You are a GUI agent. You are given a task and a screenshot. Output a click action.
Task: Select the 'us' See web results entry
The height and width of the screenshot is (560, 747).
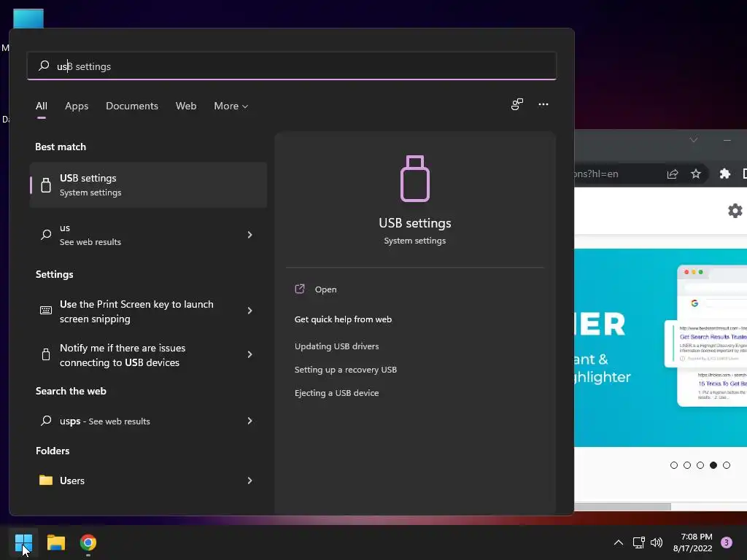(148, 234)
